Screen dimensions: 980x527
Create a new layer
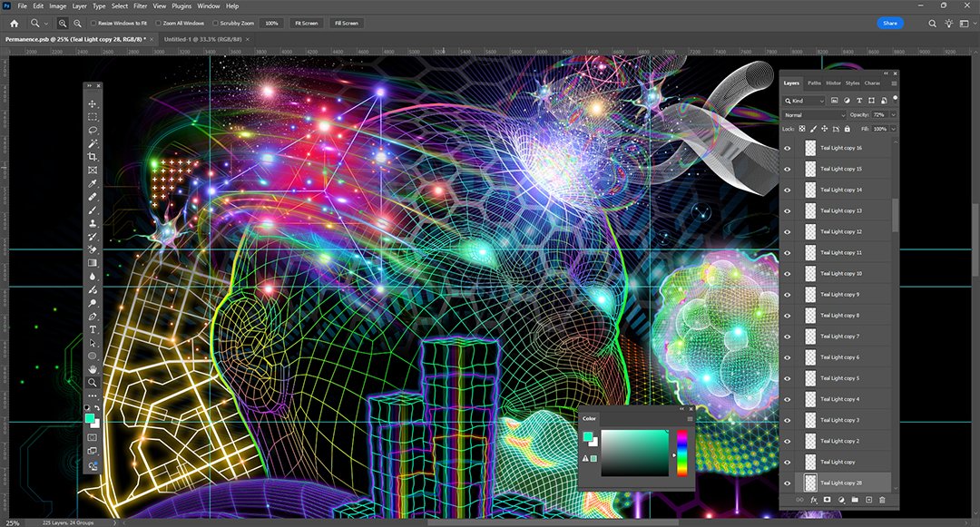868,500
